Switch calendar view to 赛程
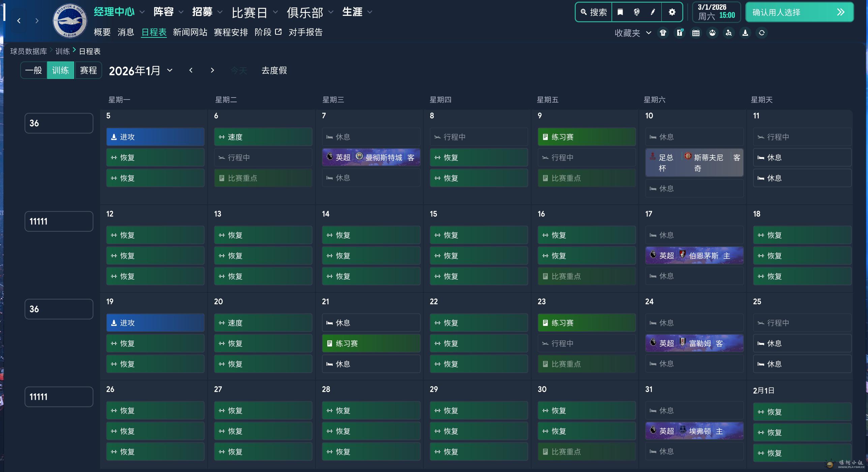868x472 pixels. (88, 70)
